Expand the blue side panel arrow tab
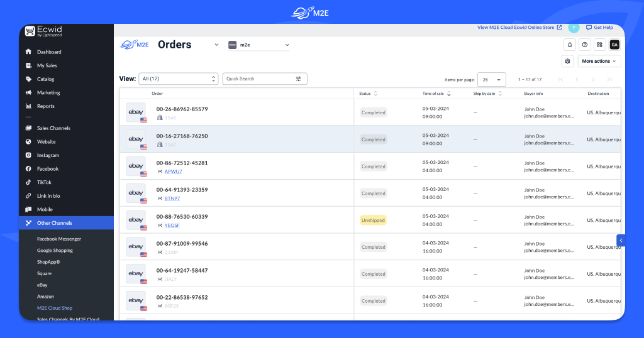644x338 pixels. click(621, 240)
